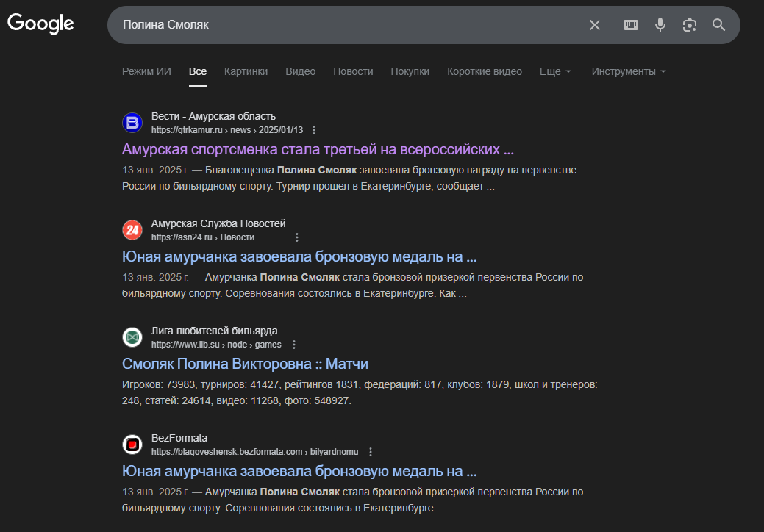Open more options for asn24.ru result
The width and height of the screenshot is (764, 532).
click(x=297, y=237)
